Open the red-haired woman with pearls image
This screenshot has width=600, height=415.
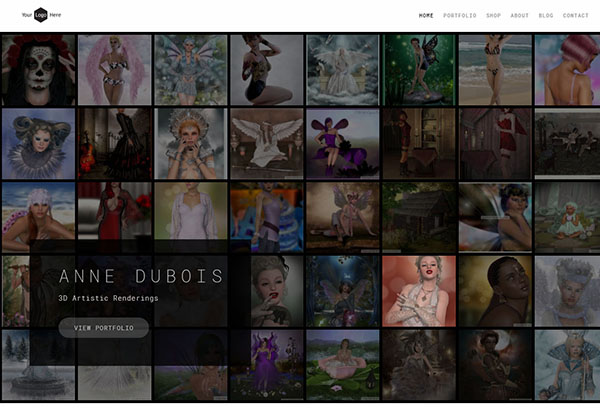(418, 290)
